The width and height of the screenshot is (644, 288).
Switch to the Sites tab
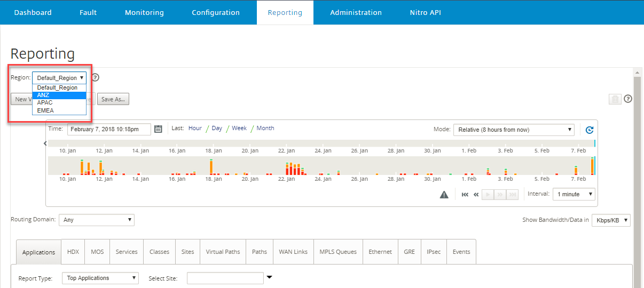187,252
